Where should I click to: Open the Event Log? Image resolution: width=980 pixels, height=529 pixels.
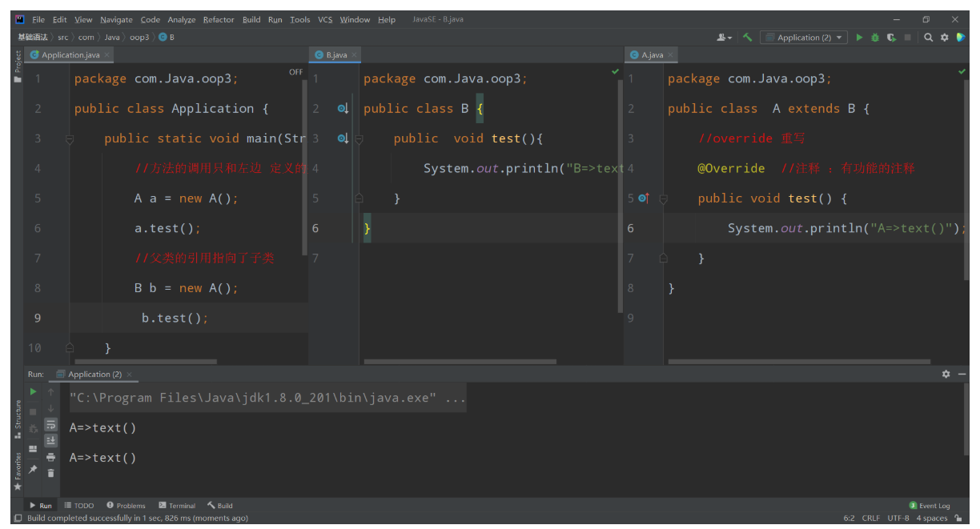[x=930, y=506]
